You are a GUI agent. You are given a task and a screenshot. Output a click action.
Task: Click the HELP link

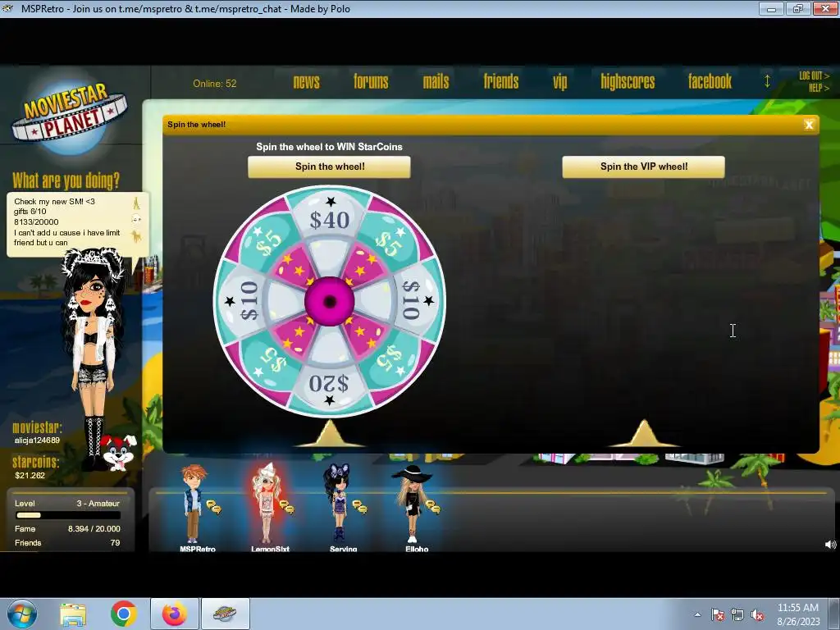point(819,88)
